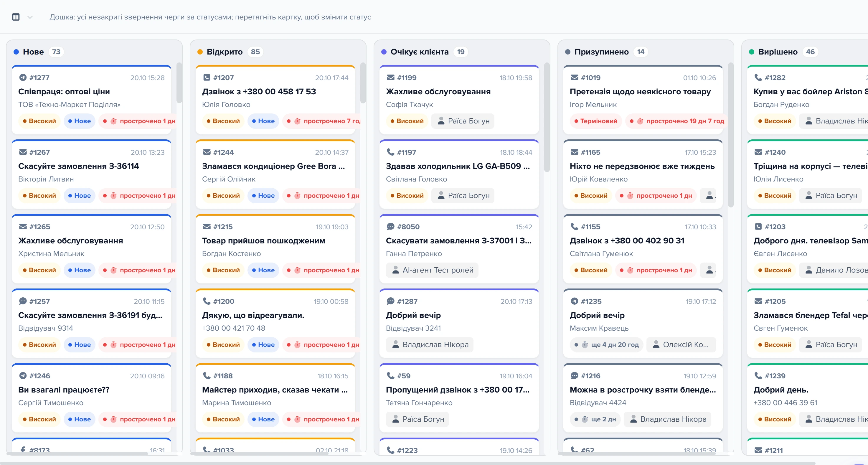868x465 pixels.
Task: Click timestamp '19.10 00:58' on ticket #1200
Action: click(331, 301)
